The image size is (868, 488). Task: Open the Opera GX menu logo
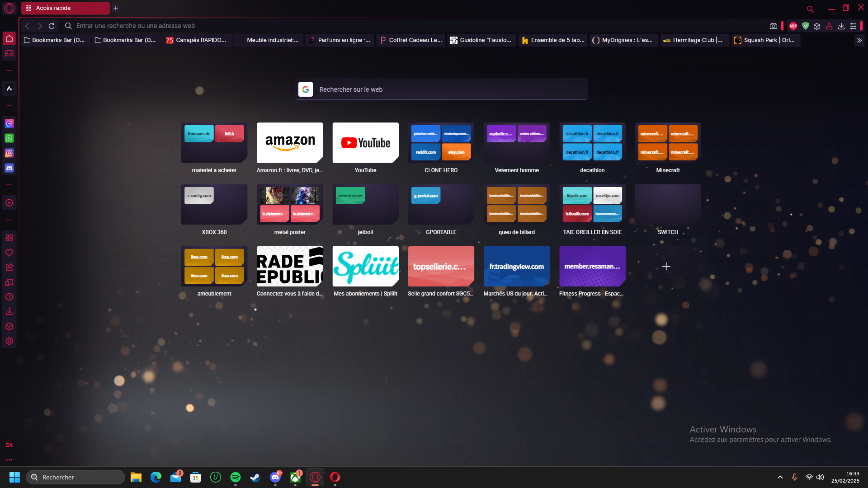tap(9, 8)
